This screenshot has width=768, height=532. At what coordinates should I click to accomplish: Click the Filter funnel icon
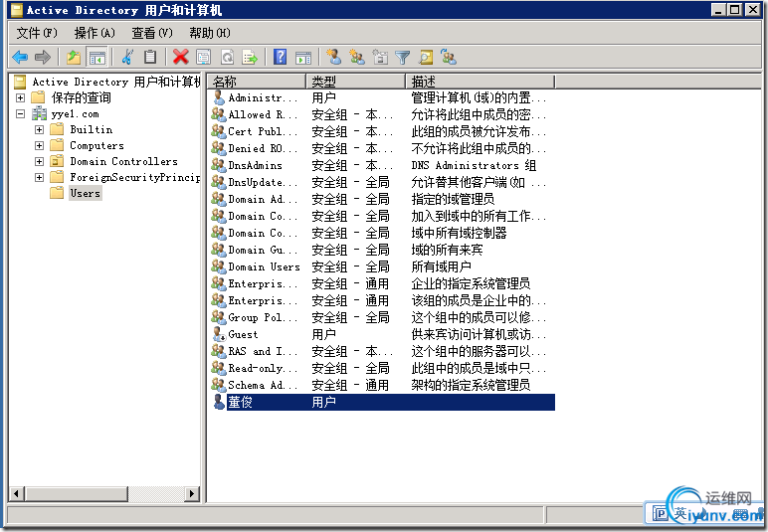(x=403, y=58)
